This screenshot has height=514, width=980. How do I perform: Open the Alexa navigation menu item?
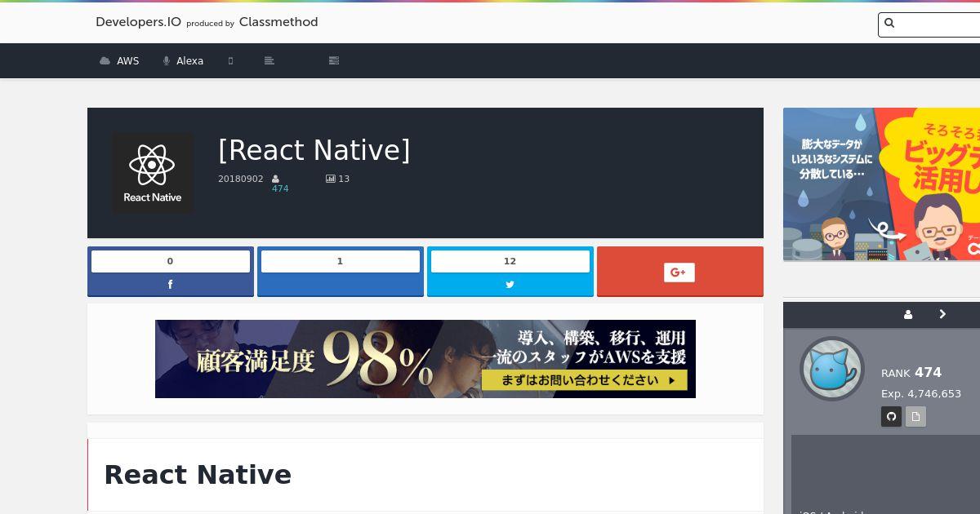coord(183,60)
